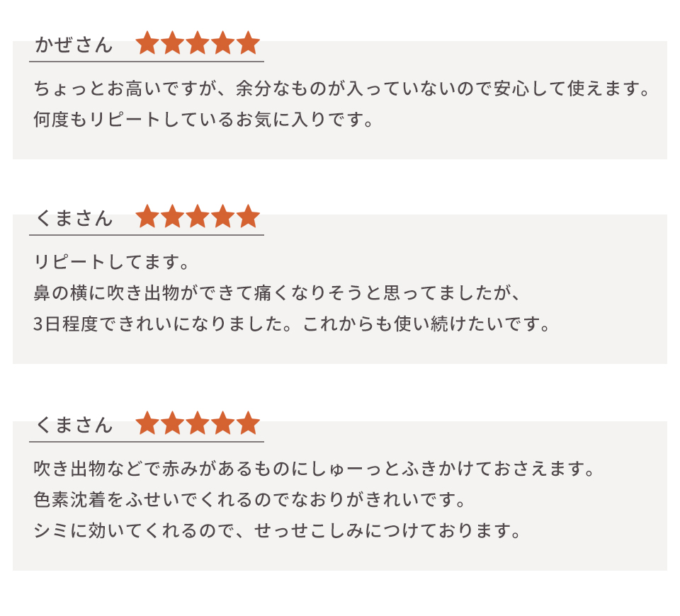
Task: Click the line starting 3日程度できれいになりました
Action: tap(292, 325)
